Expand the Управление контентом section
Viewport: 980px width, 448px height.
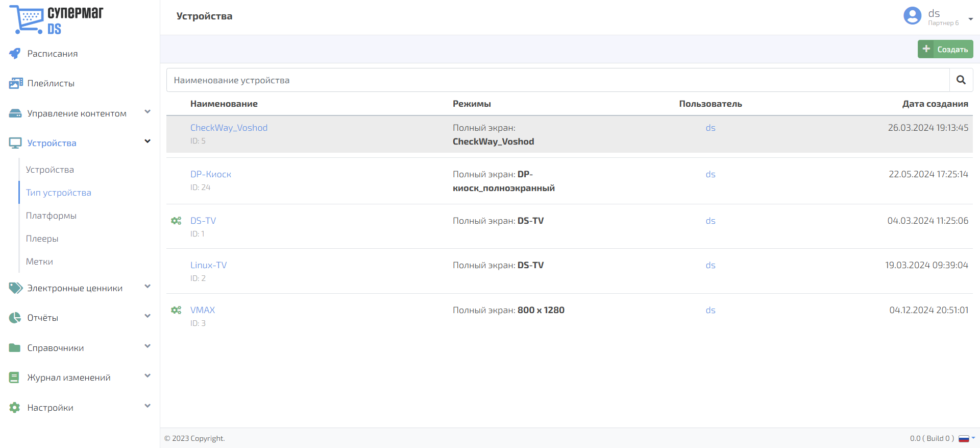(148, 112)
